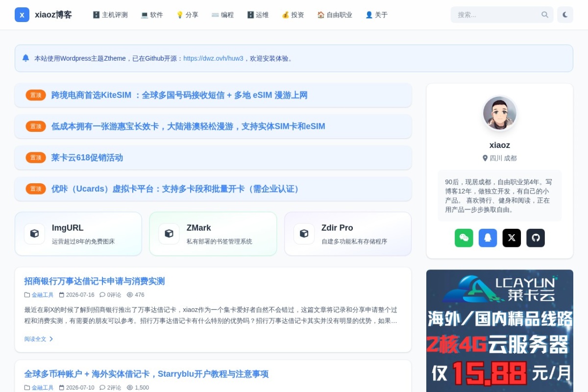The height and width of the screenshot is (392, 588).
Task: Click the eye views icon beside 476
Action: 130,295
